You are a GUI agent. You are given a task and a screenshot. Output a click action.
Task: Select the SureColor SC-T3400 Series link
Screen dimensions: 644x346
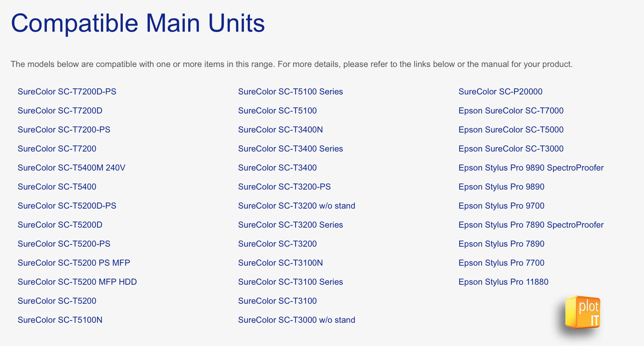[x=290, y=149]
